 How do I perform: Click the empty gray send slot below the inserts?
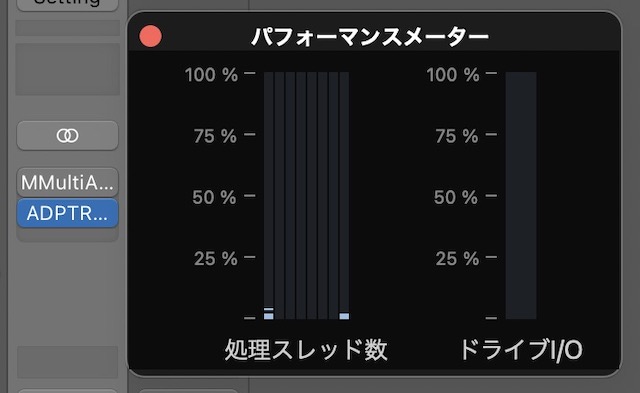[x=67, y=362]
